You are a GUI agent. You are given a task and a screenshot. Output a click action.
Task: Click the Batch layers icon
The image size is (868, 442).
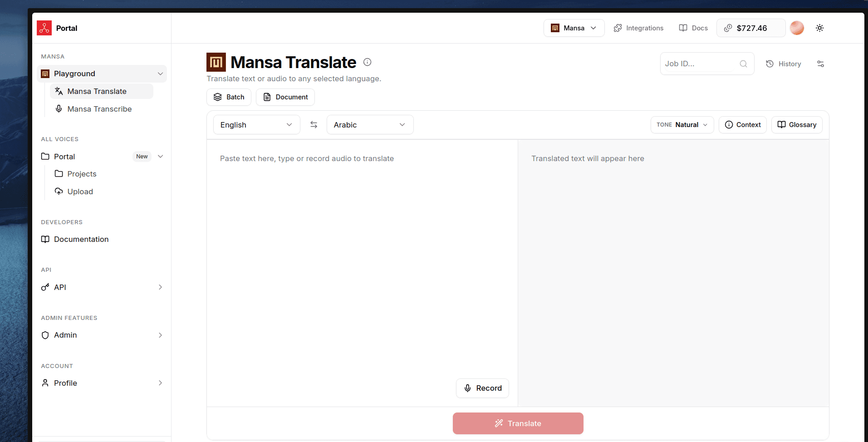tap(218, 97)
